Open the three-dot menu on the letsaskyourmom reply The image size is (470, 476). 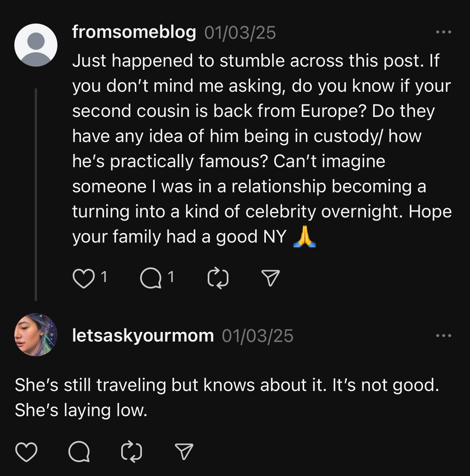click(444, 336)
